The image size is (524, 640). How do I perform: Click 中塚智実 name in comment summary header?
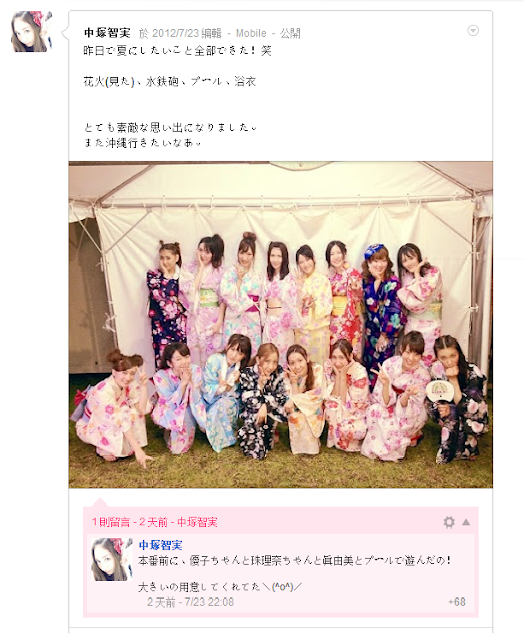pyautogui.click(x=197, y=522)
